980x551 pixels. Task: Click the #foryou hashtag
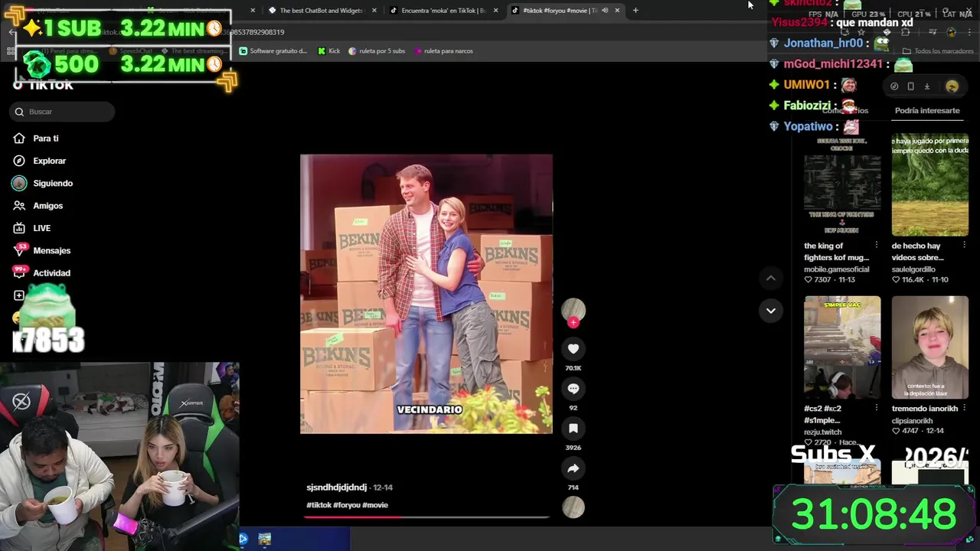coord(346,505)
